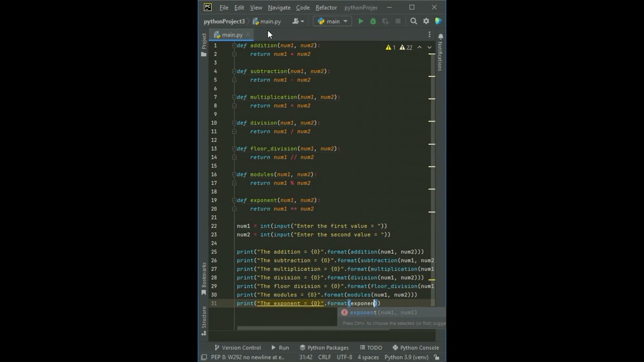Click the PyCharm logo in the title bar
This screenshot has height=362, width=644.
coord(208,8)
